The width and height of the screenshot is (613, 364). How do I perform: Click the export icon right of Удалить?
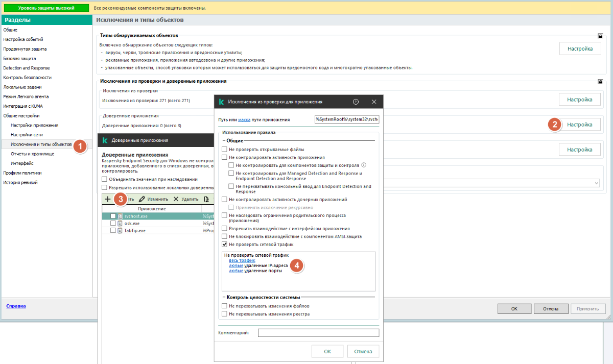pos(206,199)
